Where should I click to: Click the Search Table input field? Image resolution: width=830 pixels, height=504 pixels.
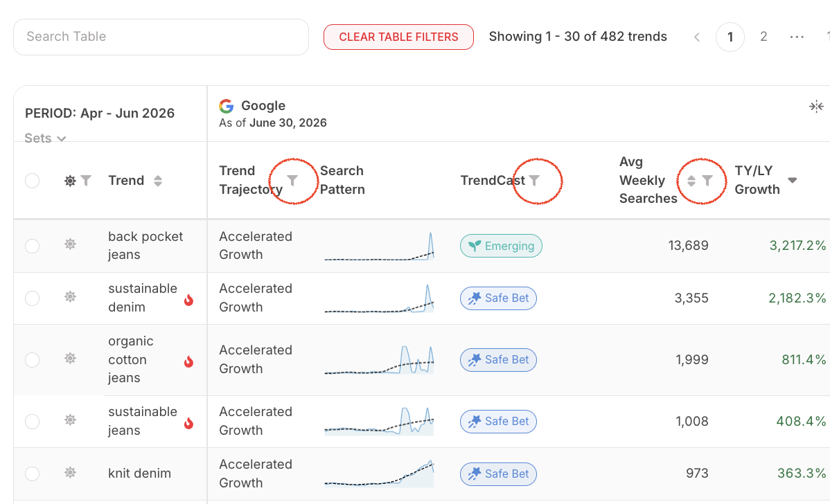click(x=161, y=37)
